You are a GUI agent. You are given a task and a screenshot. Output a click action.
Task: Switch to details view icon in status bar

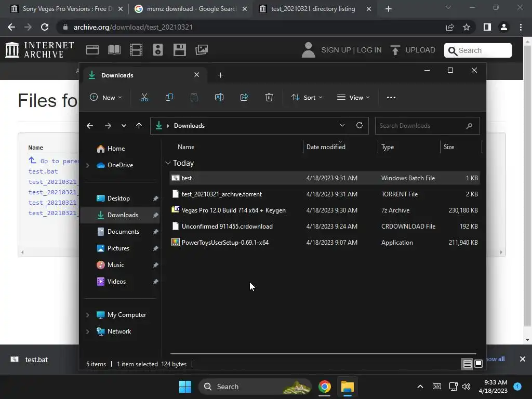point(467,364)
